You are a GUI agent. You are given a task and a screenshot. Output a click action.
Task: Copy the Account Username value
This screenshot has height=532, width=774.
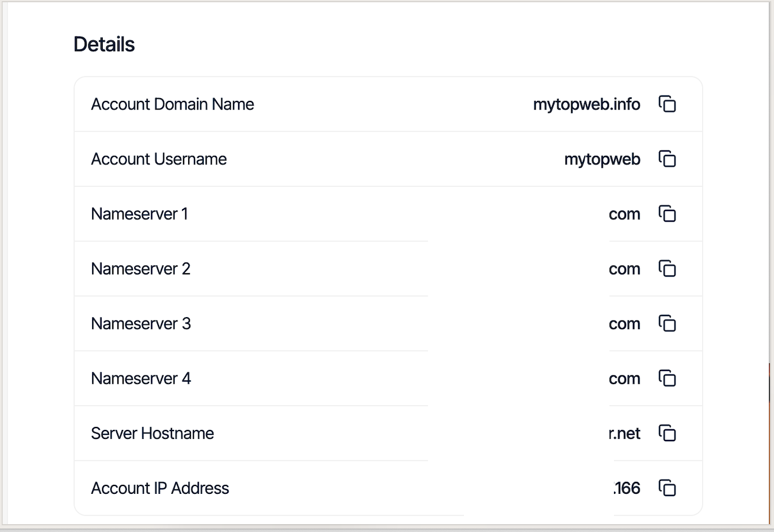coord(667,159)
